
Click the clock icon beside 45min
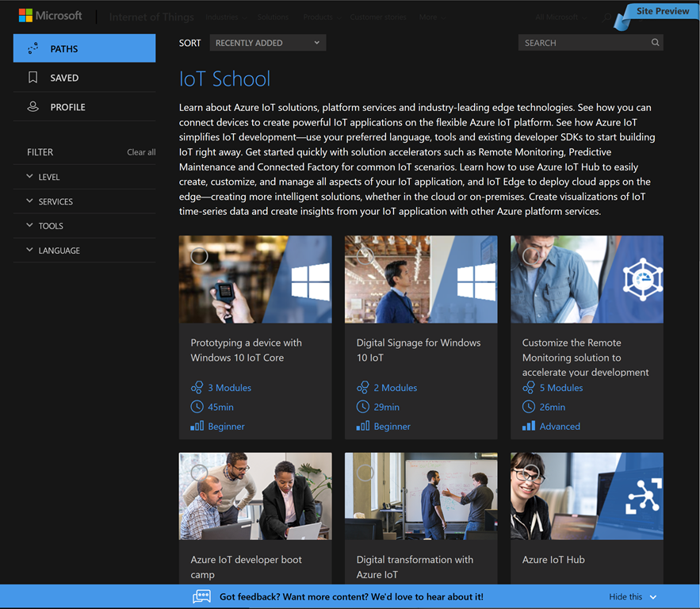197,407
